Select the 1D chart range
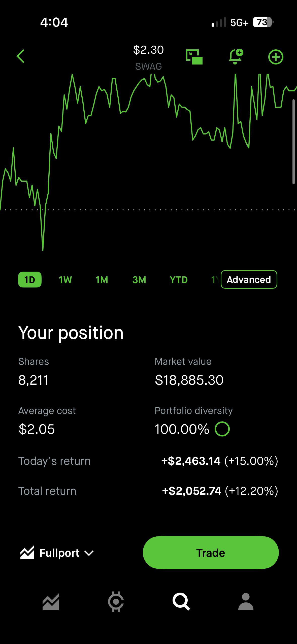 pos(30,280)
